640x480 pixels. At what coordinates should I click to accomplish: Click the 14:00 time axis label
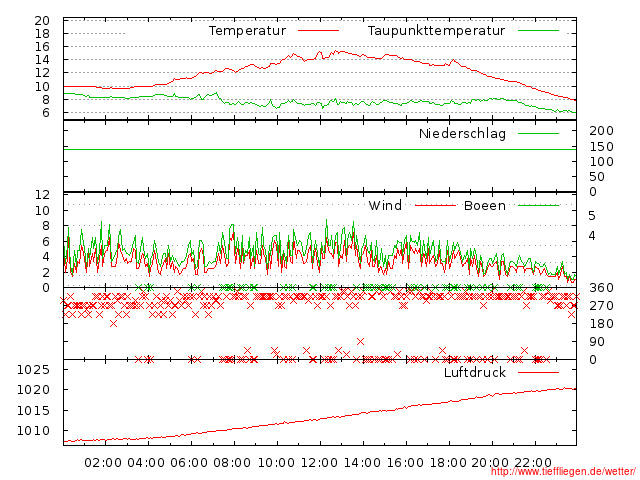coord(362,463)
